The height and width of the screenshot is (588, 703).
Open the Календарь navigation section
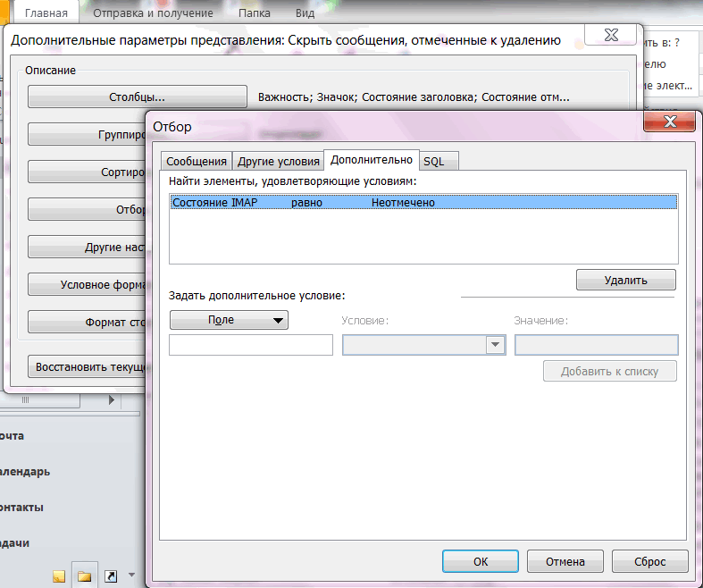25,472
